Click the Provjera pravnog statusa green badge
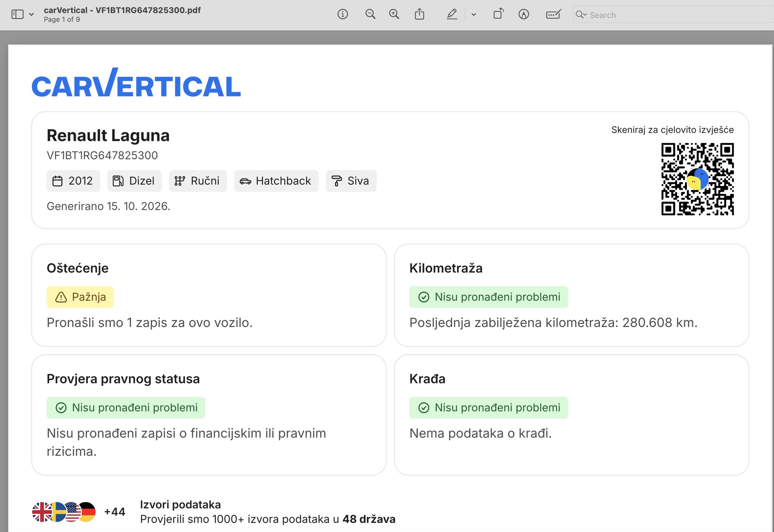This screenshot has height=532, width=774. coord(126,407)
